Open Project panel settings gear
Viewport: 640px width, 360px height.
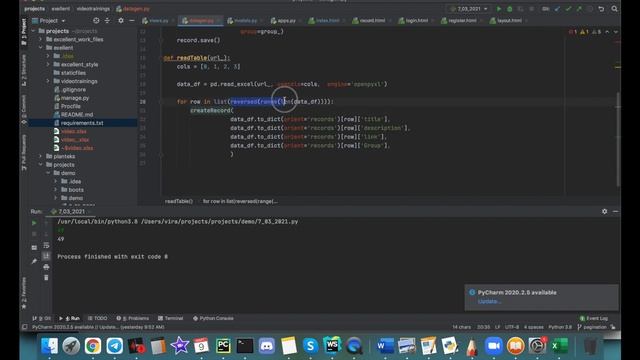point(121,20)
